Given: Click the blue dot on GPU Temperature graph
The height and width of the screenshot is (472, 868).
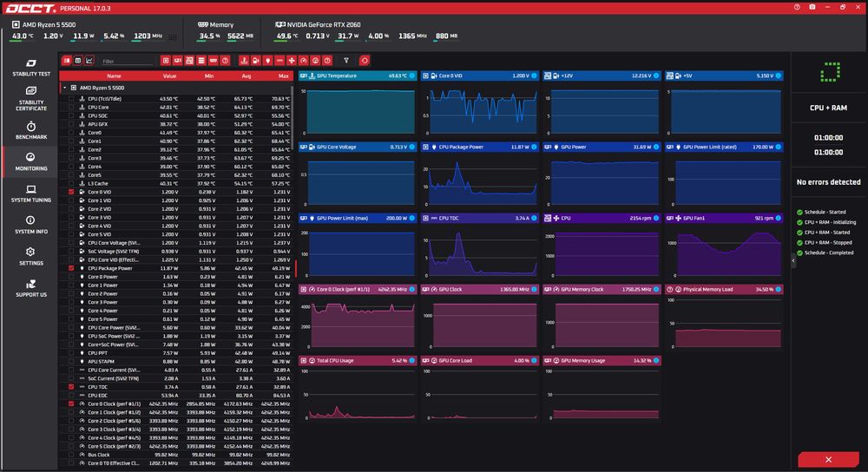Looking at the screenshot, I should click(411, 75).
